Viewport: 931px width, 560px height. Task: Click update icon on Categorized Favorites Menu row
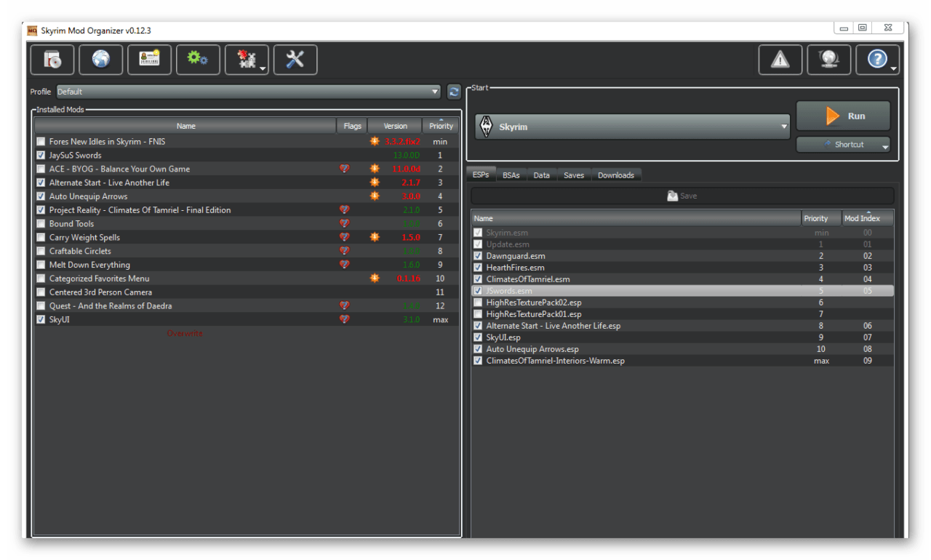(375, 279)
